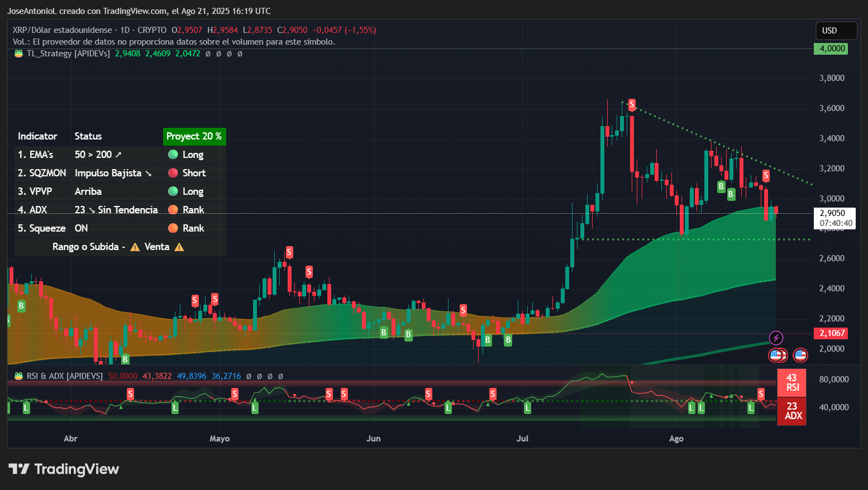The height and width of the screenshot is (490, 868).
Task: Click the price countdown label showing 07:40:40
Action: 834,223
